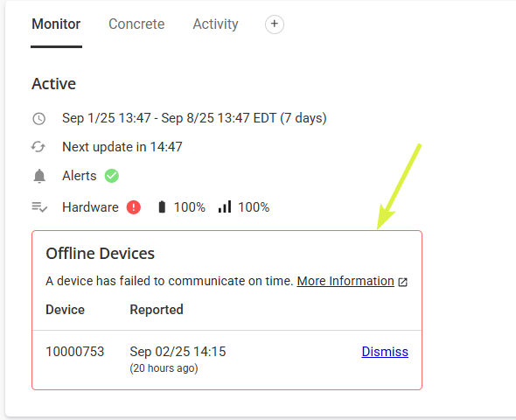Viewport: 516px width, 420px height.
Task: Click the hardware checklist icon
Action: click(x=39, y=207)
